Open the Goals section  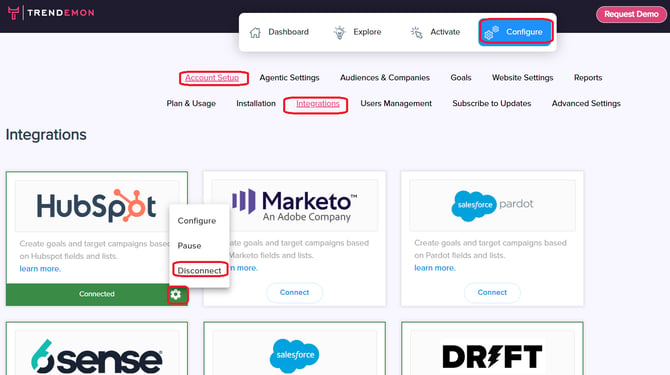461,78
